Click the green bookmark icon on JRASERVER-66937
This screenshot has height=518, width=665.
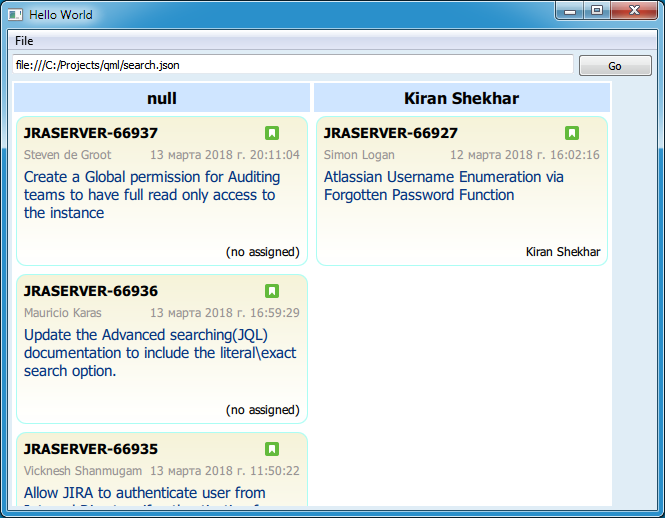click(x=272, y=133)
